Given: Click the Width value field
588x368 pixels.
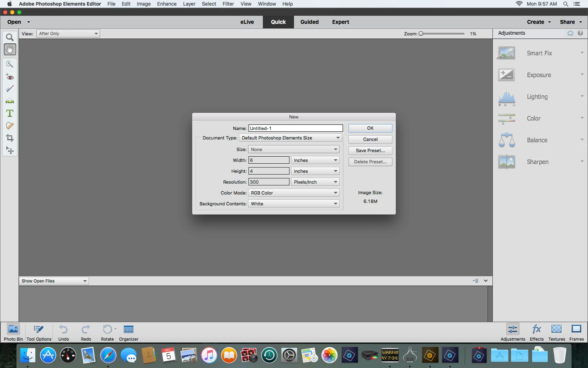Looking at the screenshot, I should coord(269,161).
